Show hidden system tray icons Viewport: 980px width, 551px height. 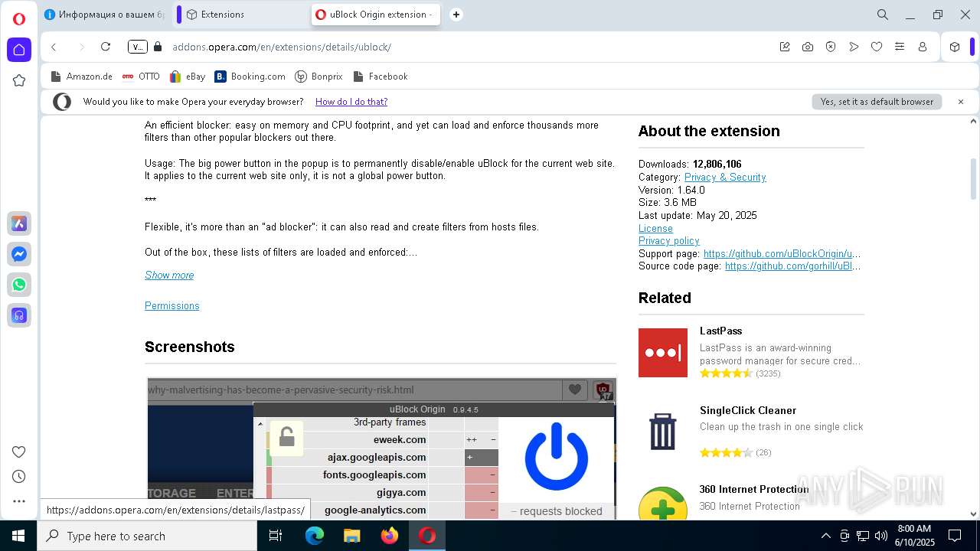click(x=826, y=536)
